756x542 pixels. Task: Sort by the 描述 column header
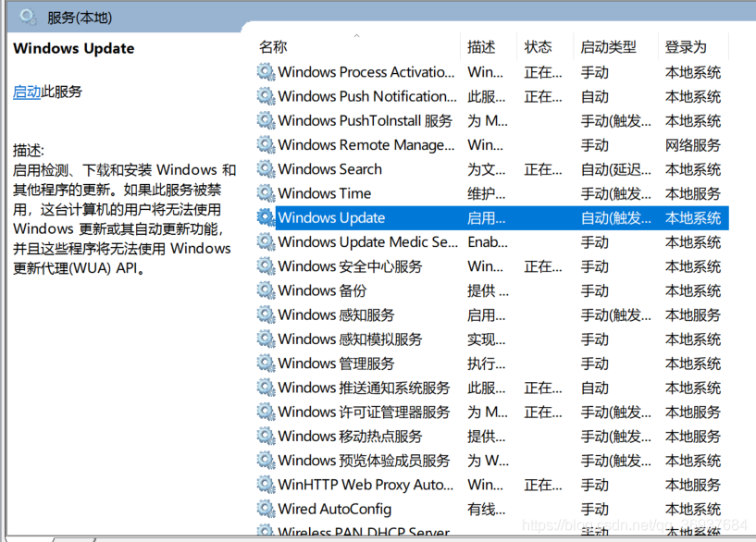tap(481, 47)
